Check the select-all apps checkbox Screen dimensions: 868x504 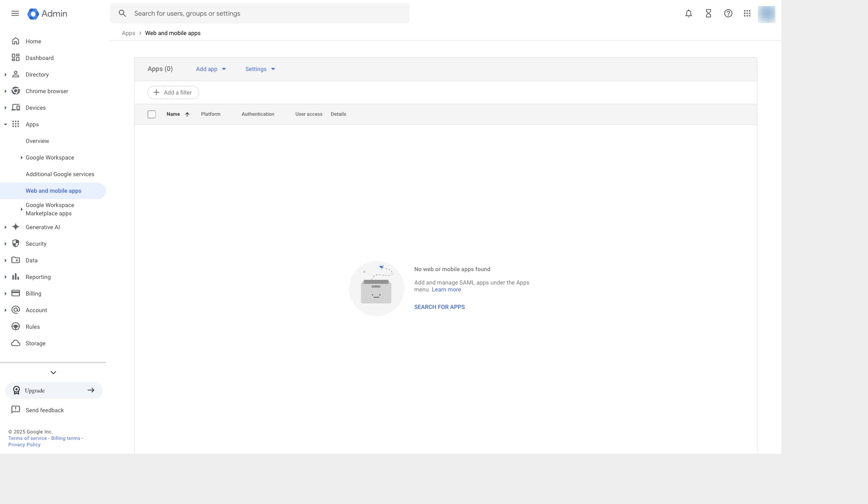pyautogui.click(x=152, y=114)
